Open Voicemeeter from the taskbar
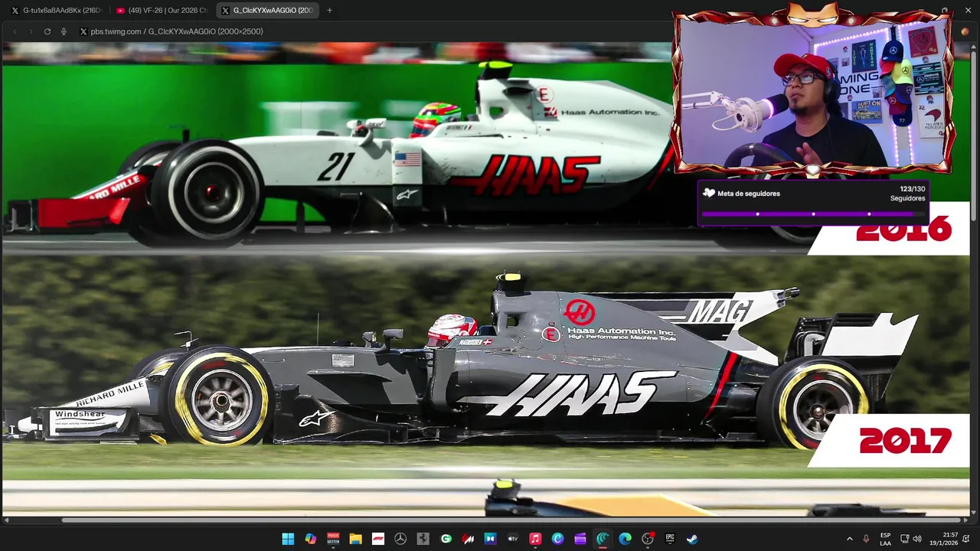 click(333, 539)
